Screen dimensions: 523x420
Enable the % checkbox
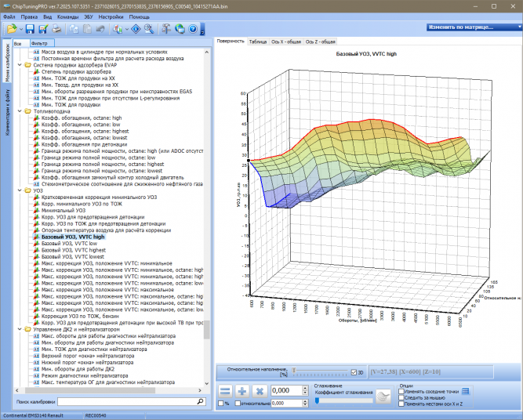pyautogui.click(x=220, y=404)
